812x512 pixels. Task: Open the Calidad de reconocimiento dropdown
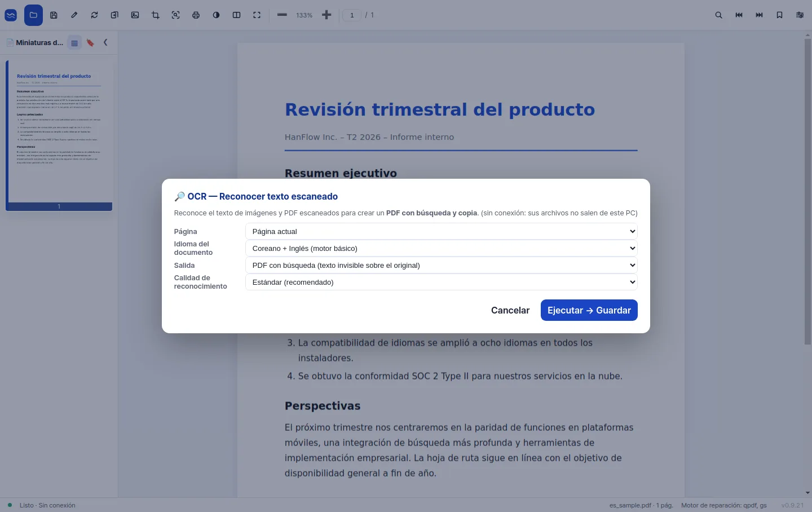tap(442, 282)
